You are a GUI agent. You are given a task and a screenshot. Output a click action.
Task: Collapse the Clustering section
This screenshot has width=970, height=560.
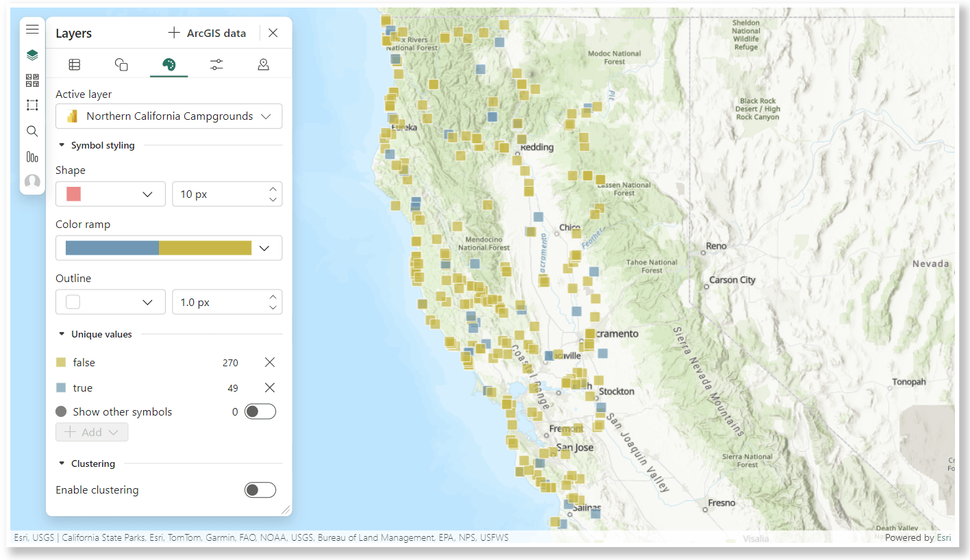62,463
